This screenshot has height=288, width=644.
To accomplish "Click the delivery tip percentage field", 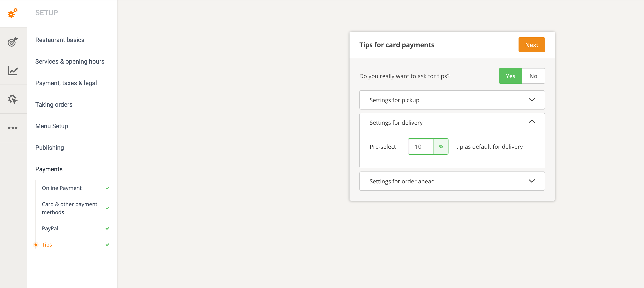I will (x=421, y=147).
